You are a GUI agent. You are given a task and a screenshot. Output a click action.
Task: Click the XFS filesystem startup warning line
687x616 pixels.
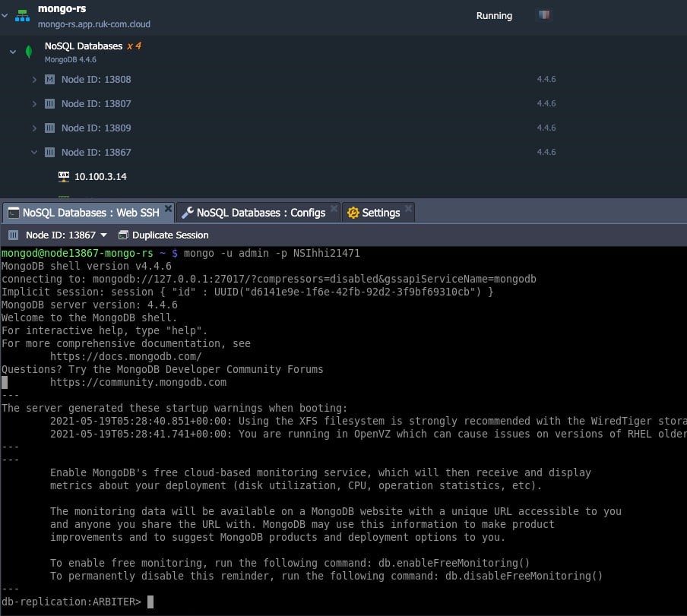[x=368, y=422]
